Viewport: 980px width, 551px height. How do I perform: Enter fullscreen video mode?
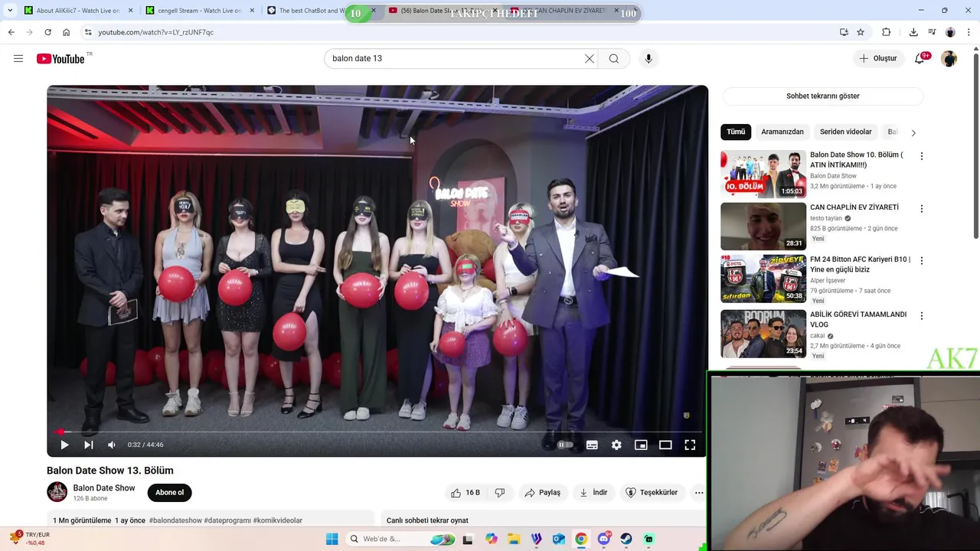click(690, 445)
